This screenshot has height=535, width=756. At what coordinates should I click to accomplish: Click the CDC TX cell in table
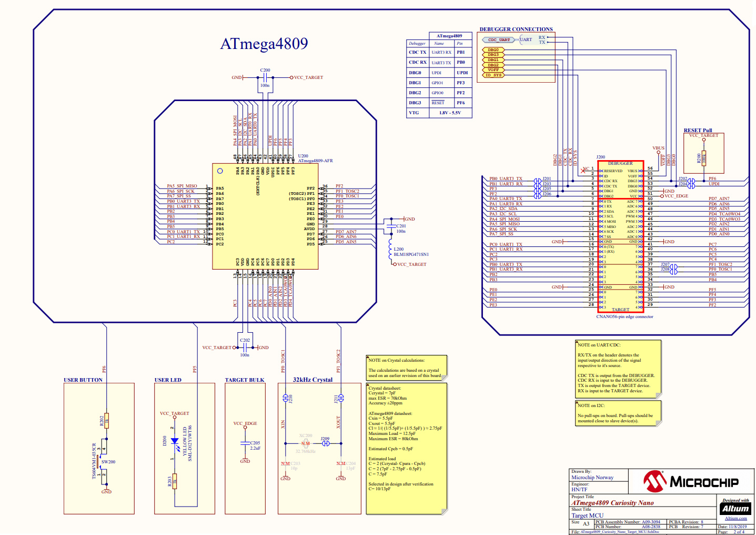pyautogui.click(x=418, y=52)
